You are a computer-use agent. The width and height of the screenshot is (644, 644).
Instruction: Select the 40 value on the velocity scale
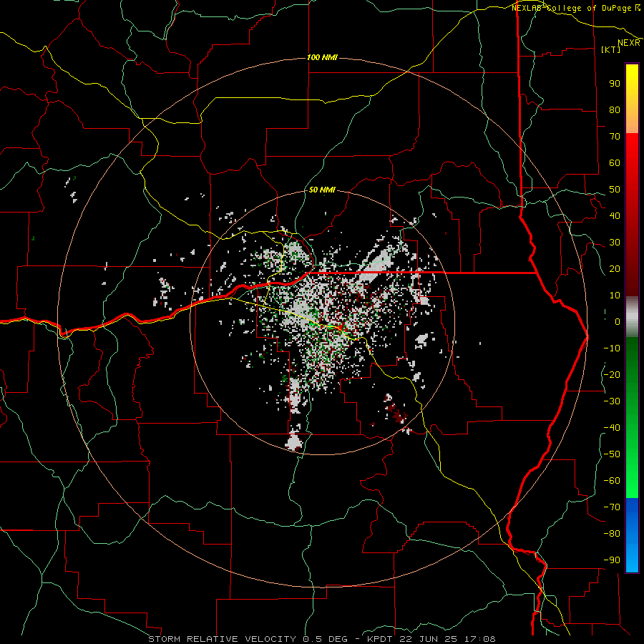[x=615, y=215]
